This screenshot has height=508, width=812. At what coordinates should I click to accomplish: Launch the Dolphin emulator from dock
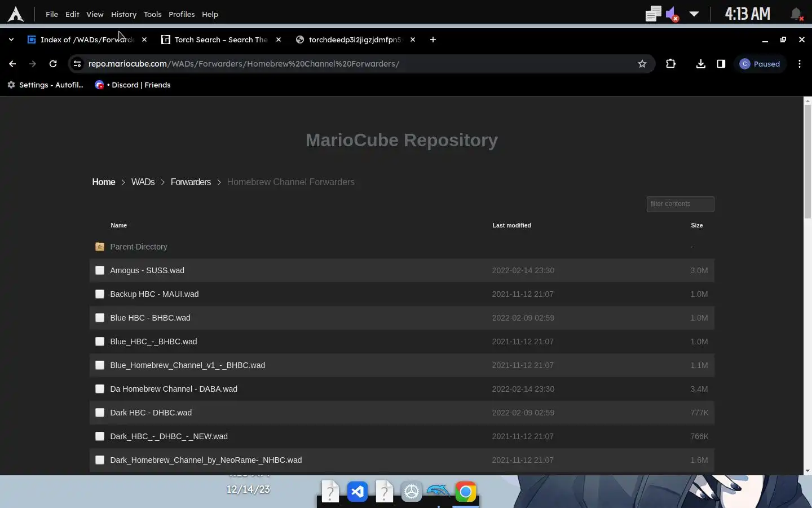439,491
